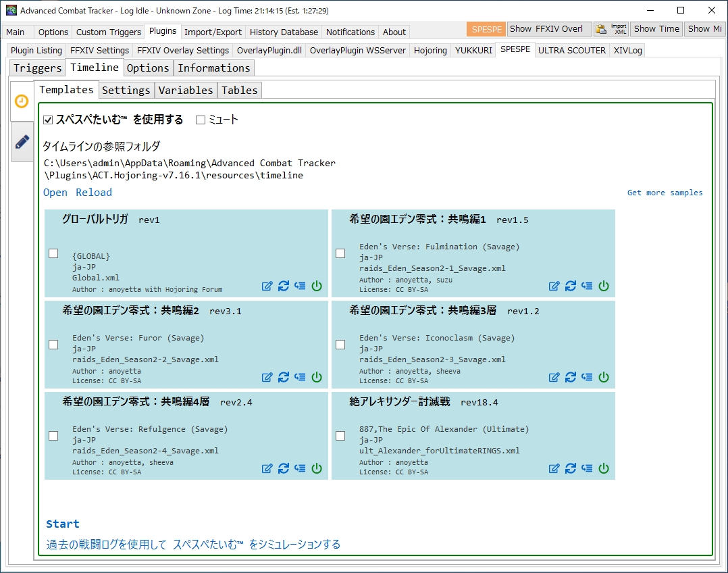Edit the 共鳴編3層 timeline file
The image size is (728, 573).
pos(554,377)
